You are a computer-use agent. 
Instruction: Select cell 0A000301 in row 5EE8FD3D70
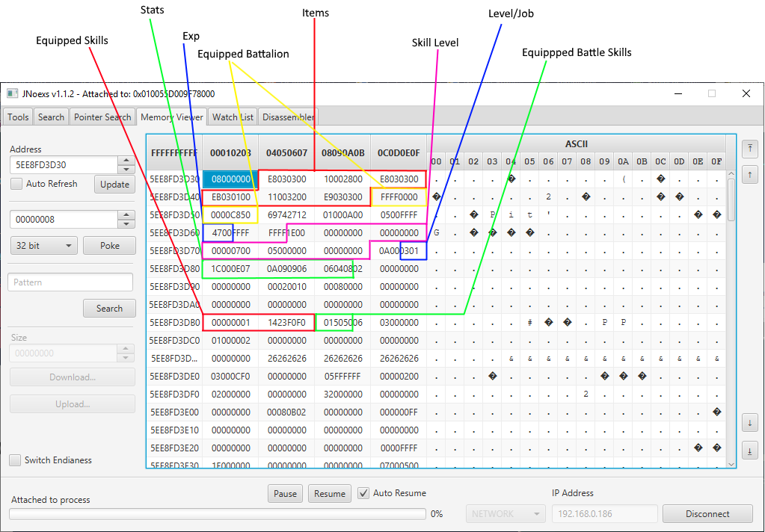coord(399,250)
